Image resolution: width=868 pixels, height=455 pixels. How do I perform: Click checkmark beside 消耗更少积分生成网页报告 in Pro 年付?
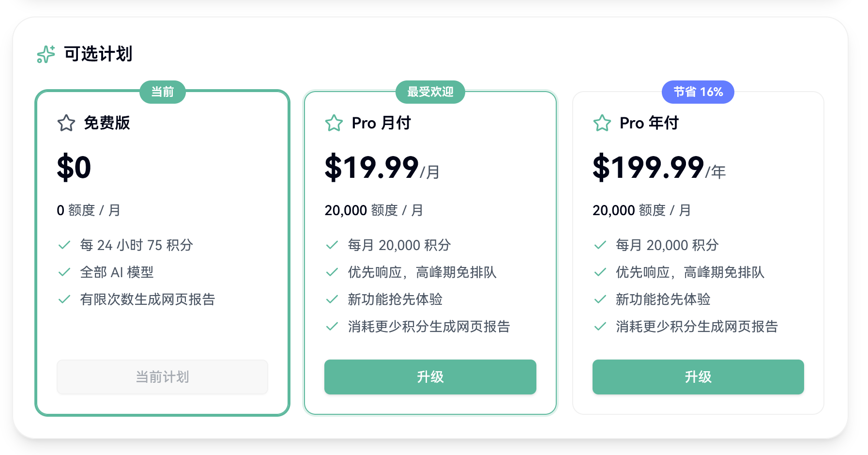(600, 327)
